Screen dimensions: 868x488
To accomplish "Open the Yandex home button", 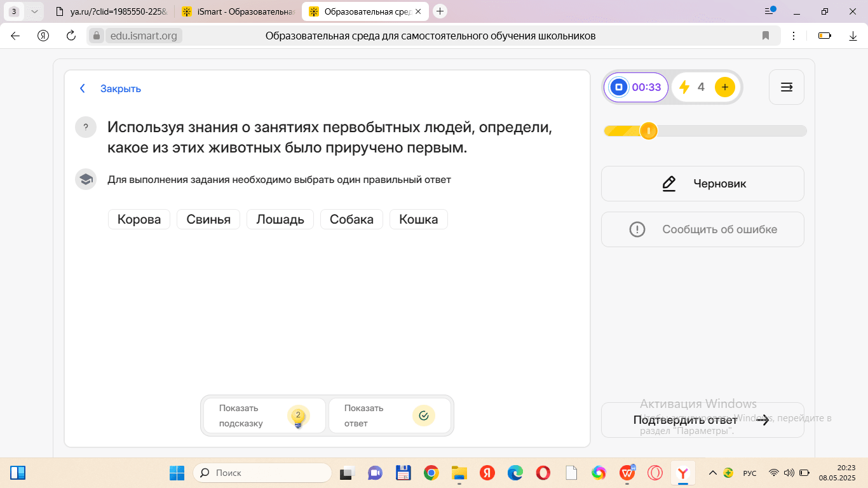I will pos(43,36).
